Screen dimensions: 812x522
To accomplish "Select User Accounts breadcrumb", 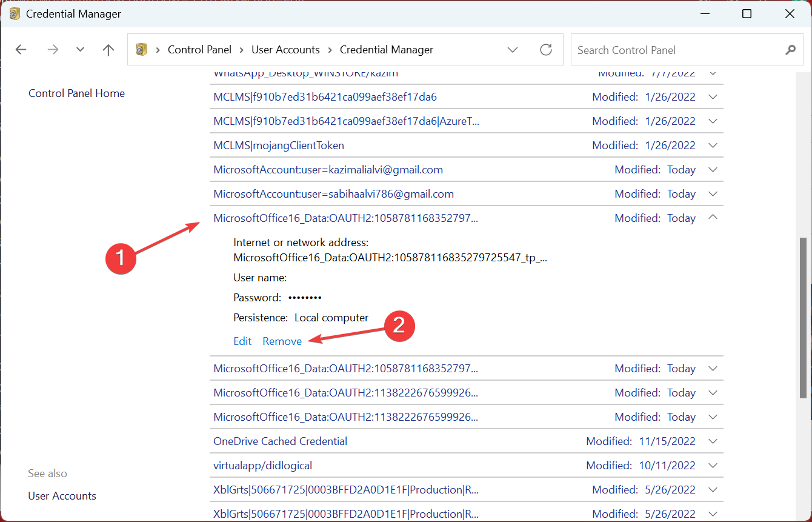I will tap(285, 50).
